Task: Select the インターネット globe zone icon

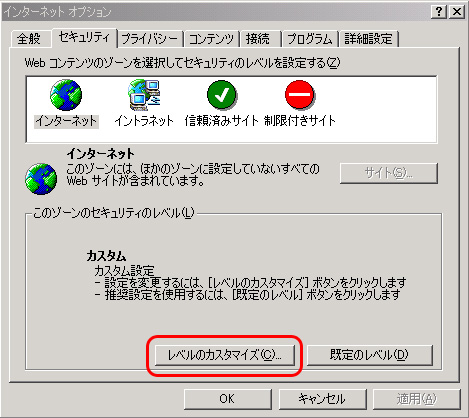Action: click(66, 95)
